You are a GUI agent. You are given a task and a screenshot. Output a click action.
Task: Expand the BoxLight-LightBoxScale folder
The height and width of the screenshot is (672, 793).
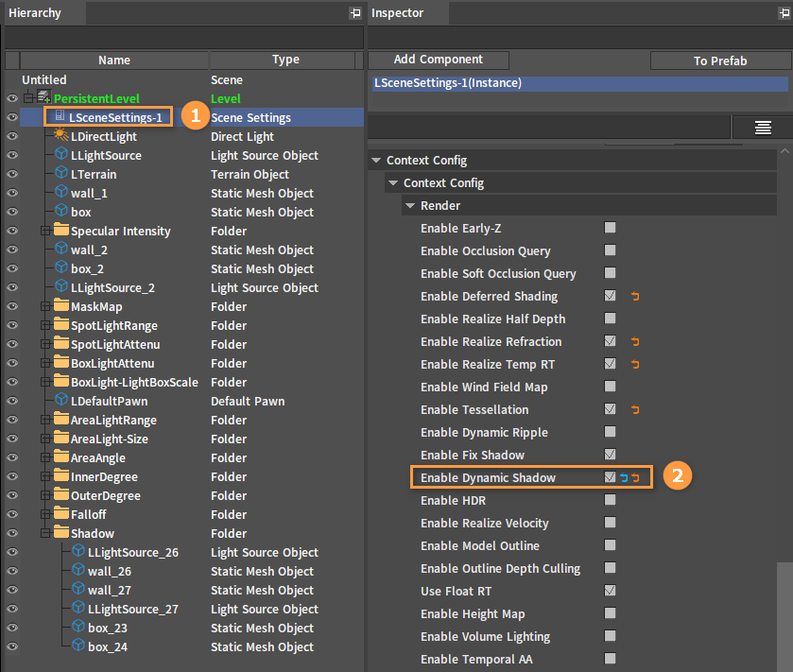coord(45,382)
